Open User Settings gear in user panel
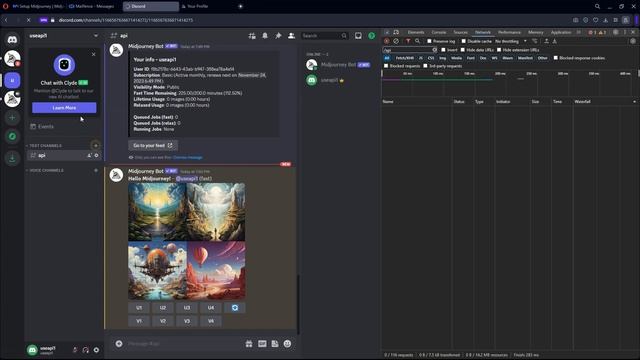The height and width of the screenshot is (360, 640). pyautogui.click(x=96, y=350)
